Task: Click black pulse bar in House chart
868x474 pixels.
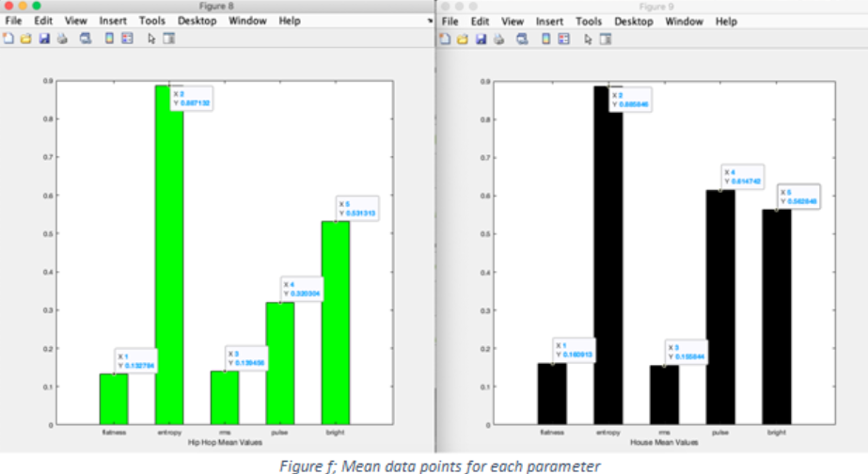Action: pyautogui.click(x=720, y=308)
